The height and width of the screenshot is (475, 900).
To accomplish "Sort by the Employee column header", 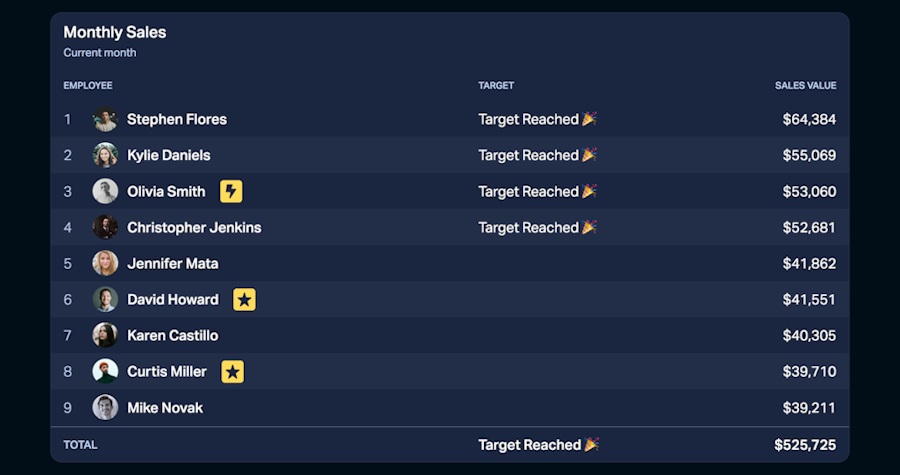I will click(88, 86).
